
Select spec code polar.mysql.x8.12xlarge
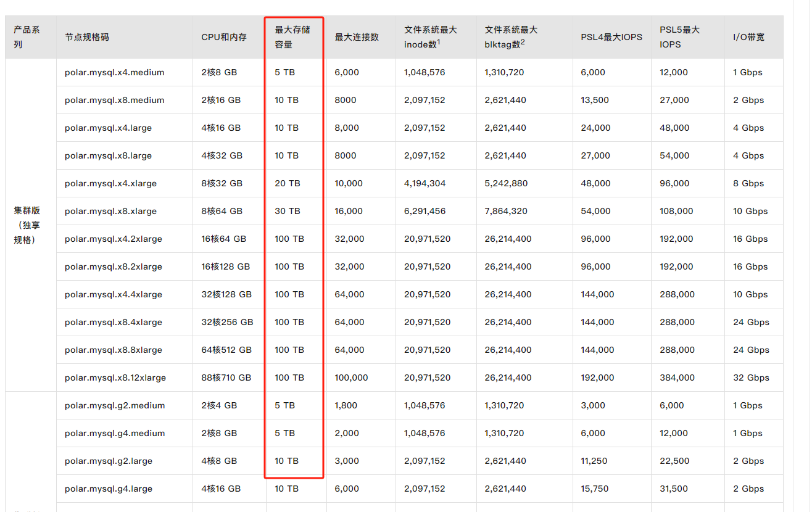(115, 378)
